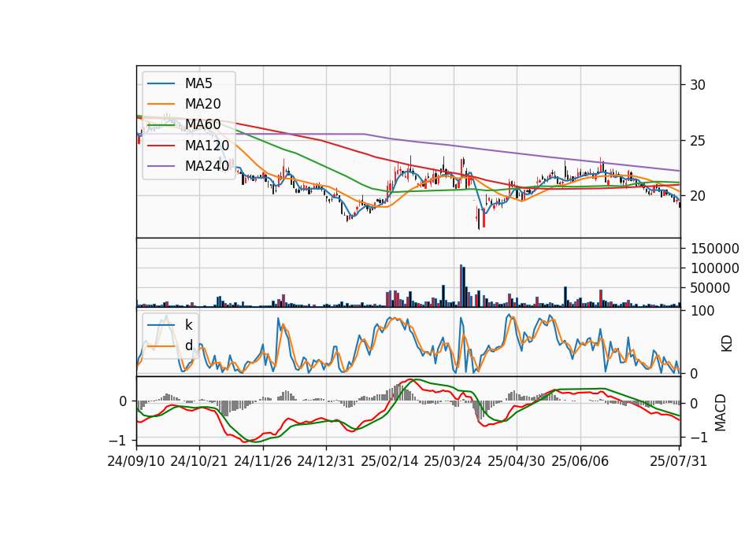Viewport: 756px width, 543px height.
Task: Click the lowest candlestick in April 2025
Action: point(479,218)
